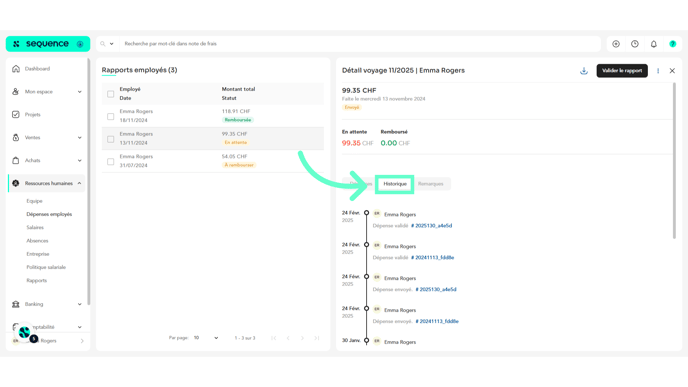Check the 13/11/2024 Emma Rogers row

pos(111,139)
